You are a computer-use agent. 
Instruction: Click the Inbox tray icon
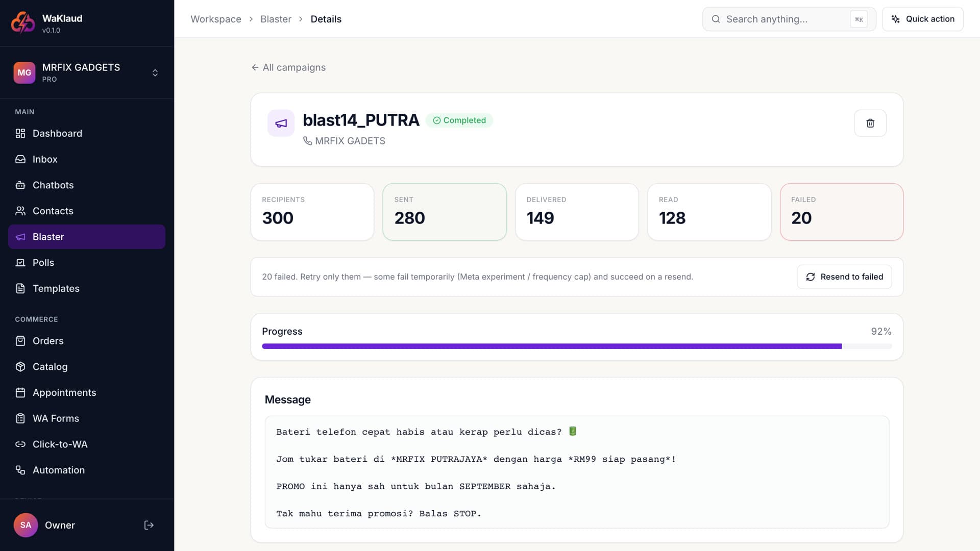pos(20,159)
